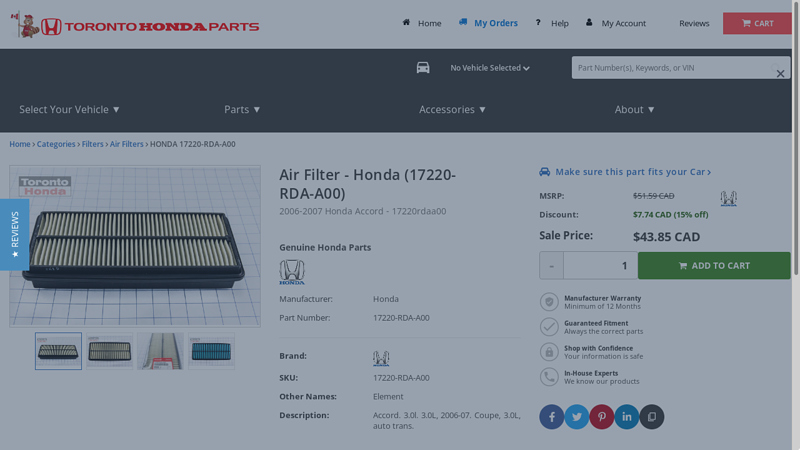Open the Accessories menu
800x450 pixels.
click(452, 109)
